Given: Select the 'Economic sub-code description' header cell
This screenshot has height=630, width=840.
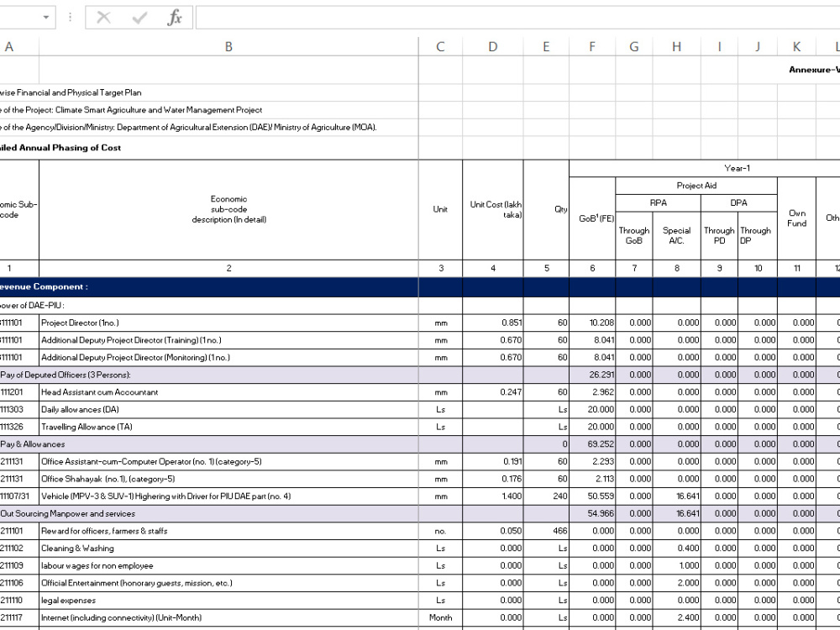Looking at the screenshot, I should [228, 209].
